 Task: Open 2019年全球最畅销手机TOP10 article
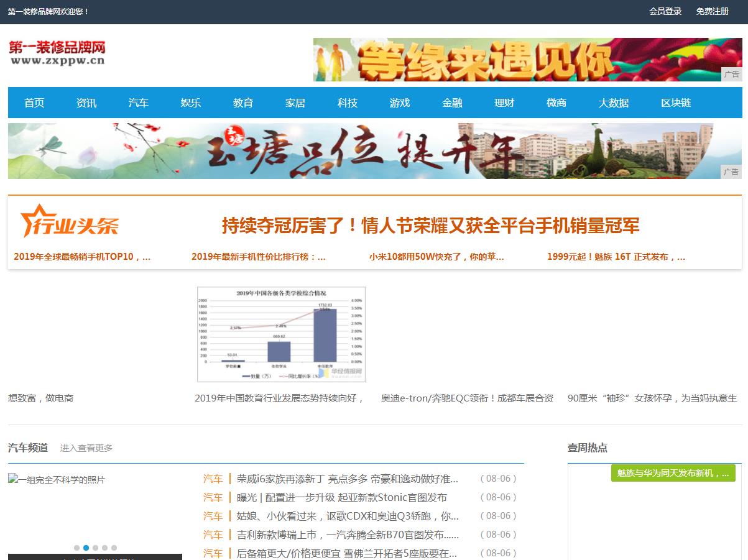[x=82, y=257]
